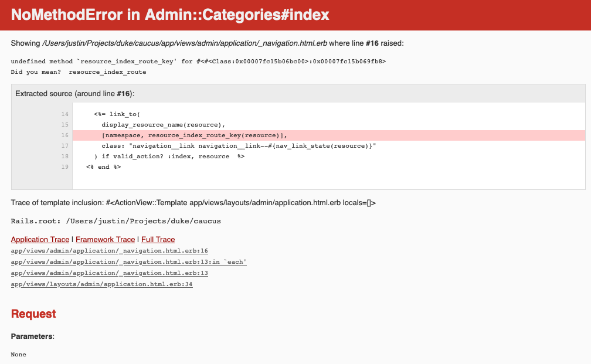Click the '<% end %>' code line
The width and height of the screenshot is (591, 364).
pyautogui.click(x=104, y=167)
